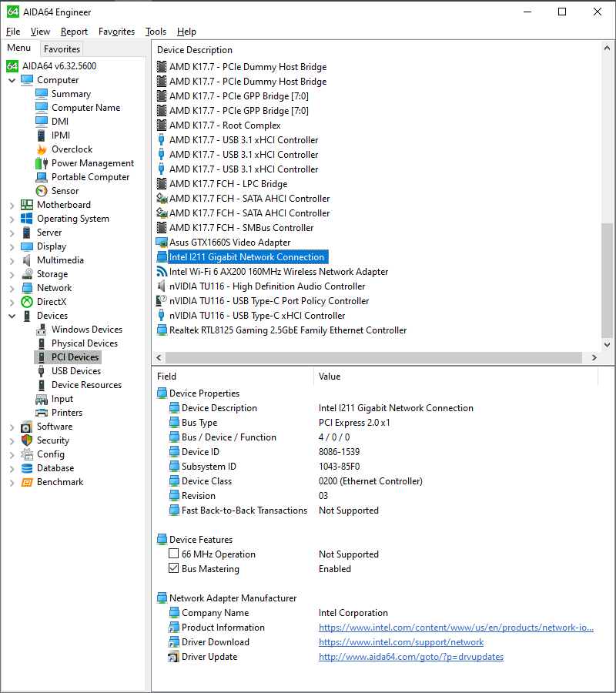This screenshot has width=616, height=693.
Task: Click the Power Management battery icon
Action: pyautogui.click(x=42, y=163)
